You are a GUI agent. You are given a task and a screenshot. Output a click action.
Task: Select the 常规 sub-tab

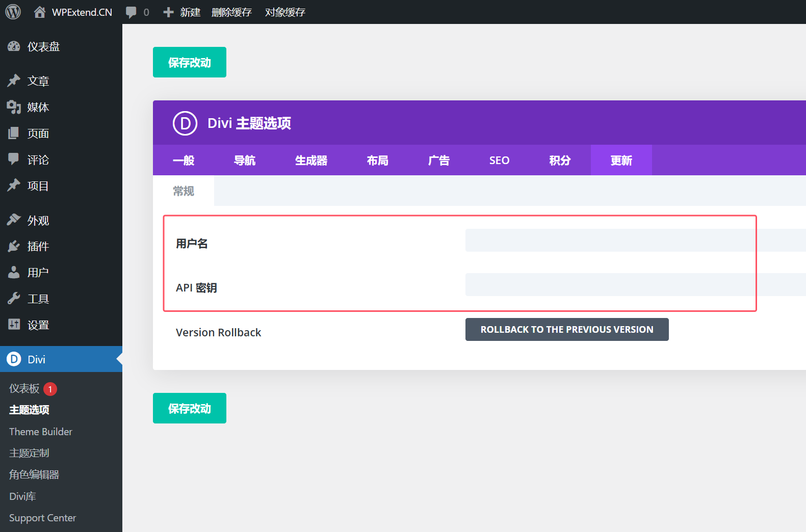(184, 191)
